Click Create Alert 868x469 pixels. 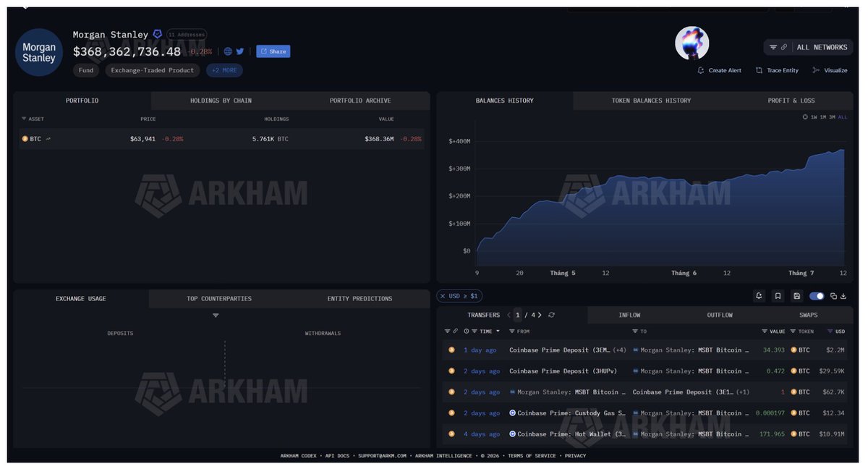(719, 70)
